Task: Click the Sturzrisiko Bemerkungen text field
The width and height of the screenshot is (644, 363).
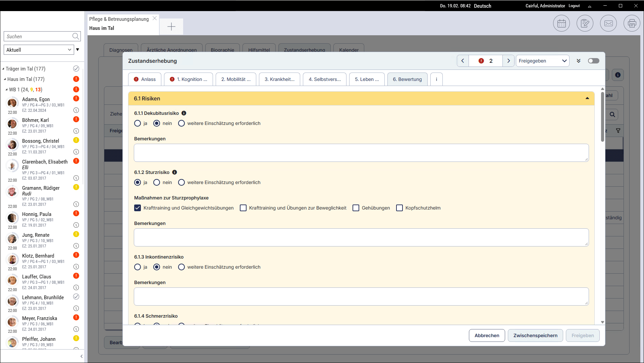Action: (x=361, y=237)
